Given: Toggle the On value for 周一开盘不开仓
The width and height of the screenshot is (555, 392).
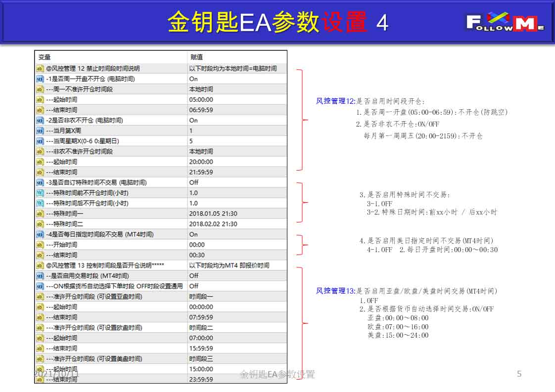Looking at the screenshot, I should (x=193, y=79).
